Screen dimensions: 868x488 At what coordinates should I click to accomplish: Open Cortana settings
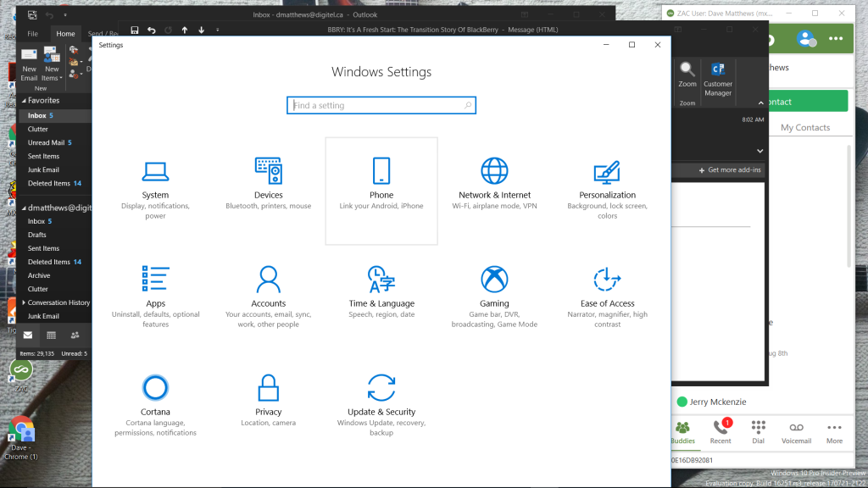(x=155, y=407)
